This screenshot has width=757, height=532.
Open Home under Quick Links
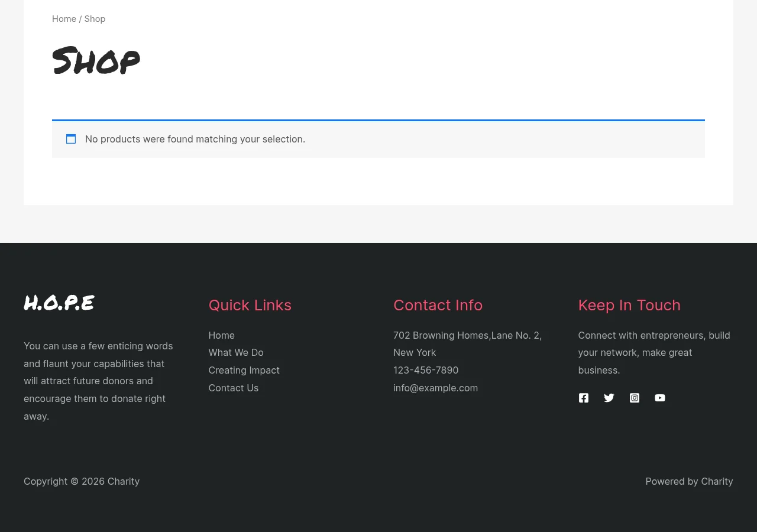pyautogui.click(x=222, y=335)
